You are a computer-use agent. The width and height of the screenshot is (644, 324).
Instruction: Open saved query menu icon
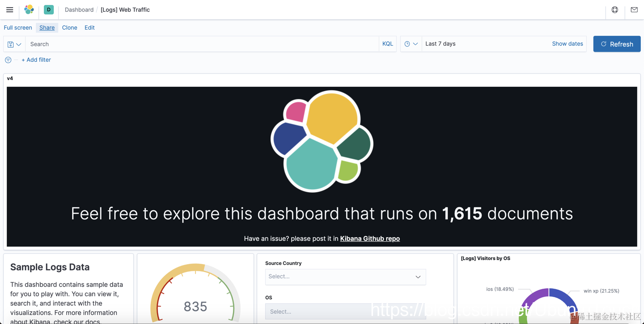point(14,44)
